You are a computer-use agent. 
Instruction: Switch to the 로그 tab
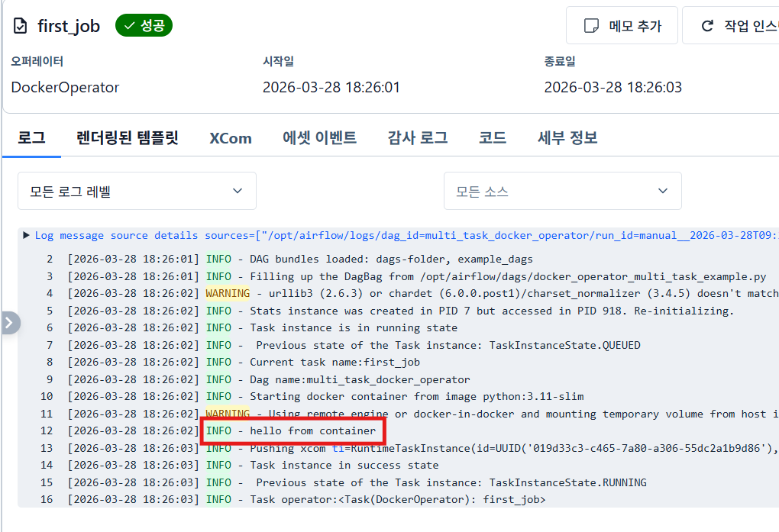tap(31, 138)
